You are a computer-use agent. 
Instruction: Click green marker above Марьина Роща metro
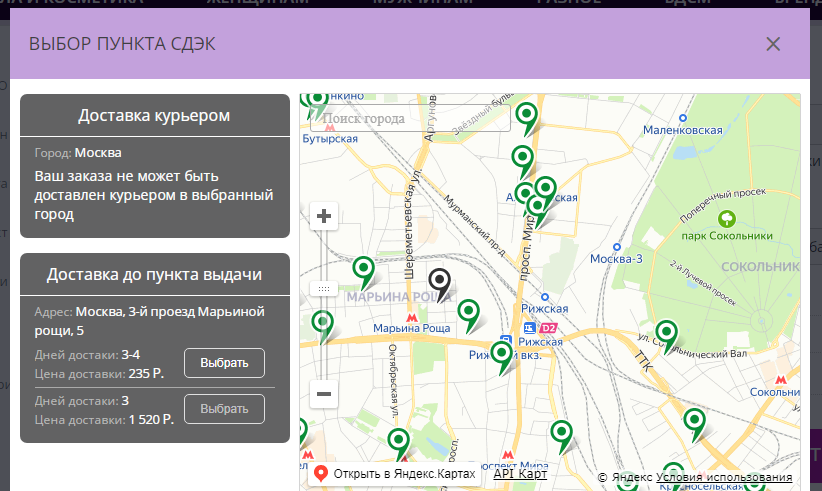[x=364, y=269]
